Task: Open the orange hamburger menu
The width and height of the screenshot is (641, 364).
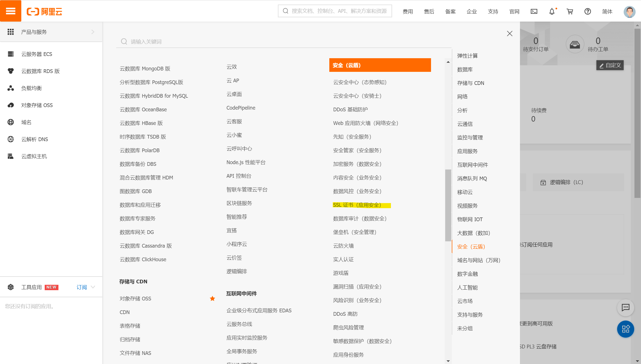Action: (x=11, y=11)
